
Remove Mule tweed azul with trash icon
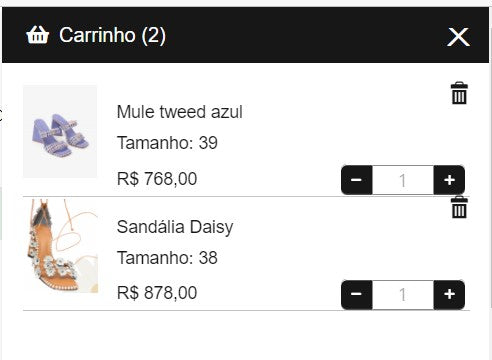[459, 93]
